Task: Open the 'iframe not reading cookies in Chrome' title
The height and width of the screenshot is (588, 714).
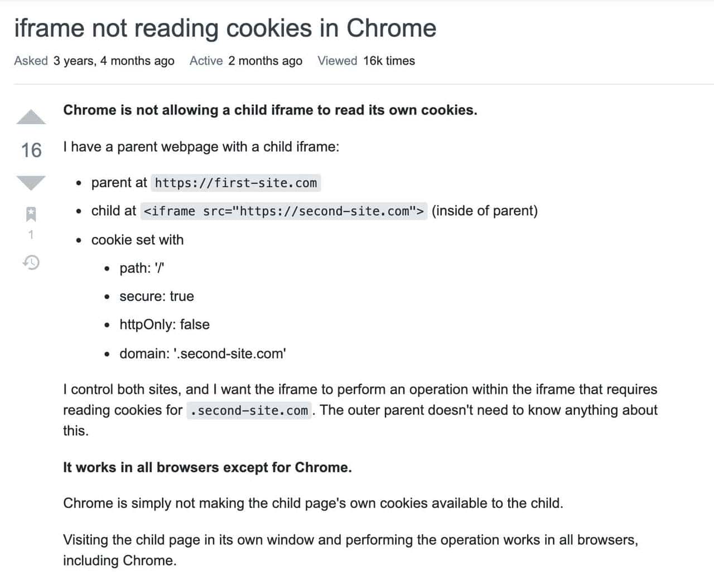Action: tap(225, 28)
